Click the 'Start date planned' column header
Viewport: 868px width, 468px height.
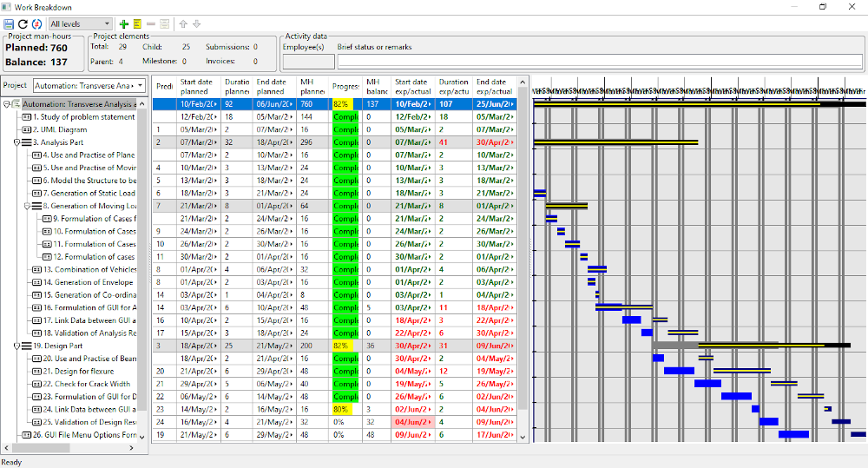pyautogui.click(x=199, y=86)
